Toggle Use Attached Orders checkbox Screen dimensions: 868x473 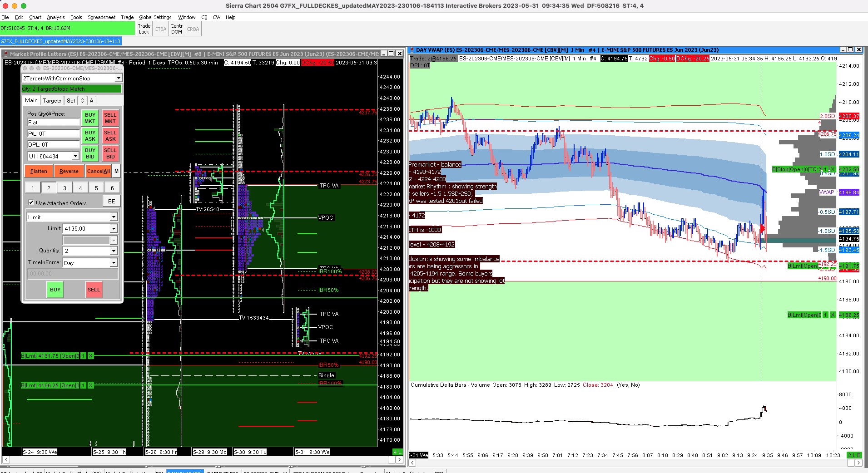point(31,202)
